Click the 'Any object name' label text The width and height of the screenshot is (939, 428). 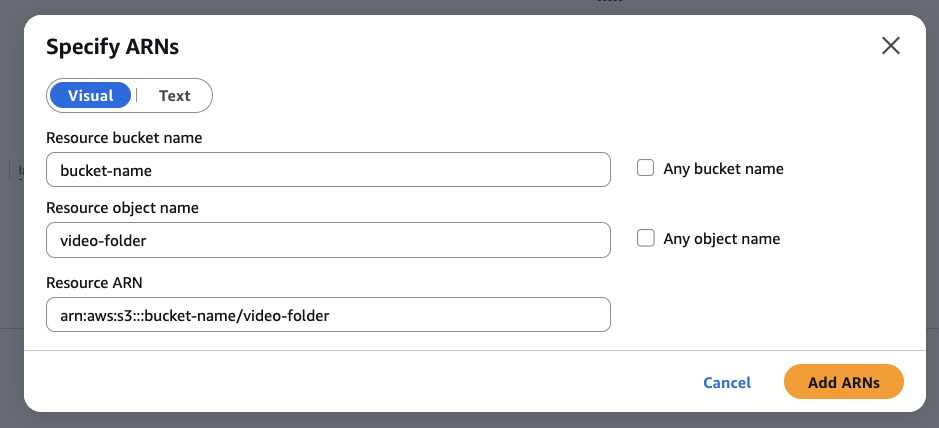click(721, 239)
